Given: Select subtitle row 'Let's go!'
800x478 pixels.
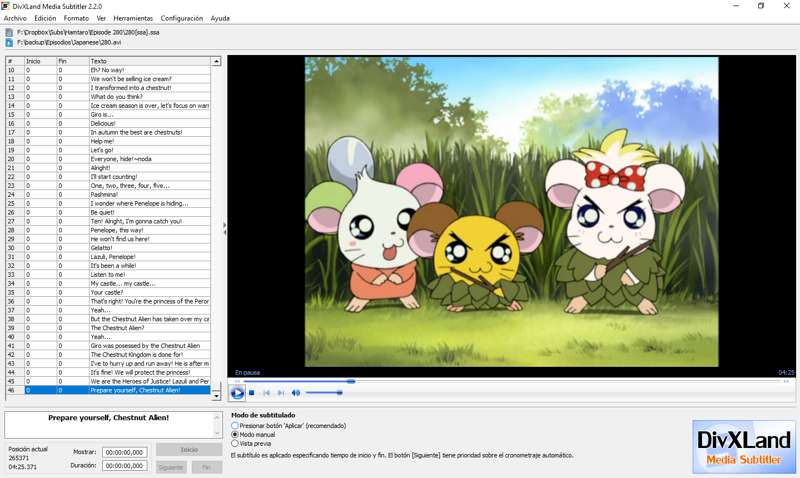Looking at the screenshot, I should 108,150.
